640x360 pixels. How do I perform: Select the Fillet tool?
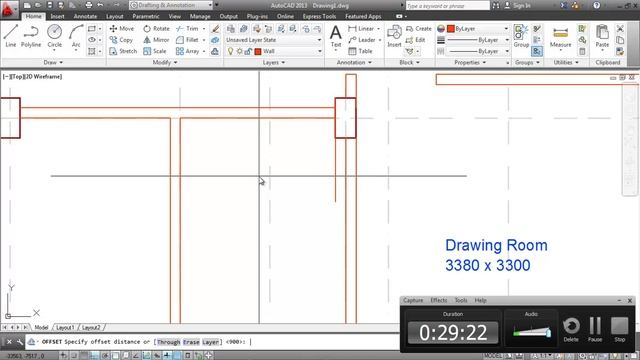pyautogui.click(x=187, y=40)
